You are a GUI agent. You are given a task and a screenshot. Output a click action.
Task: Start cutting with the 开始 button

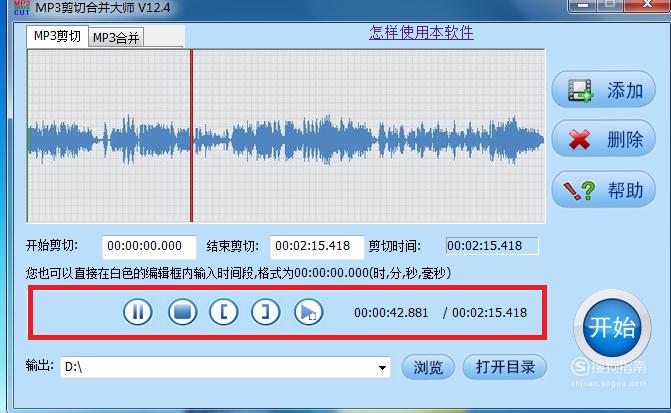pyautogui.click(x=612, y=327)
